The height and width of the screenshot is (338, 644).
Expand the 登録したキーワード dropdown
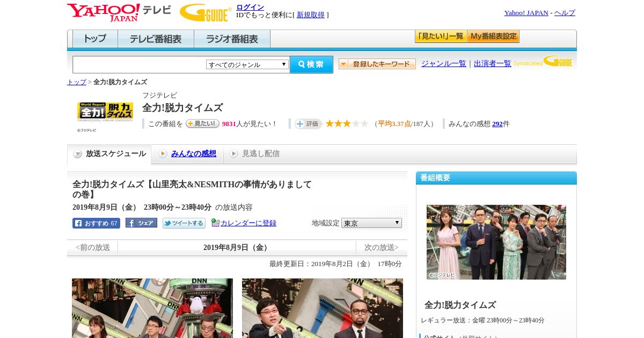coord(377,64)
